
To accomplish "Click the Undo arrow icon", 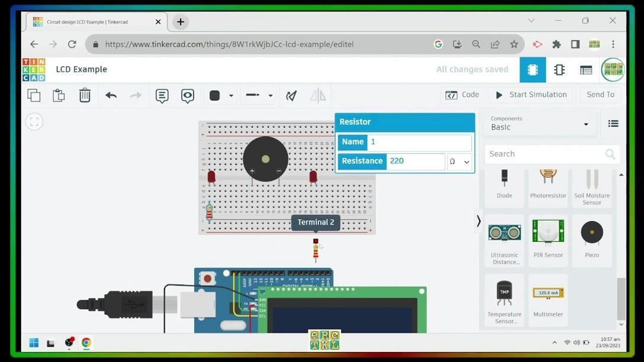I will click(111, 95).
